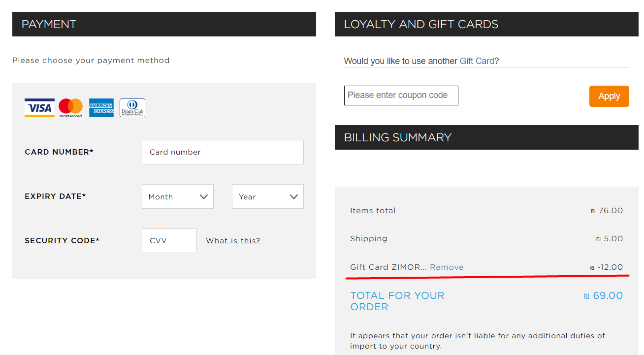
Task: Click the ₪ -12.00 gift card discount
Action: pos(606,267)
